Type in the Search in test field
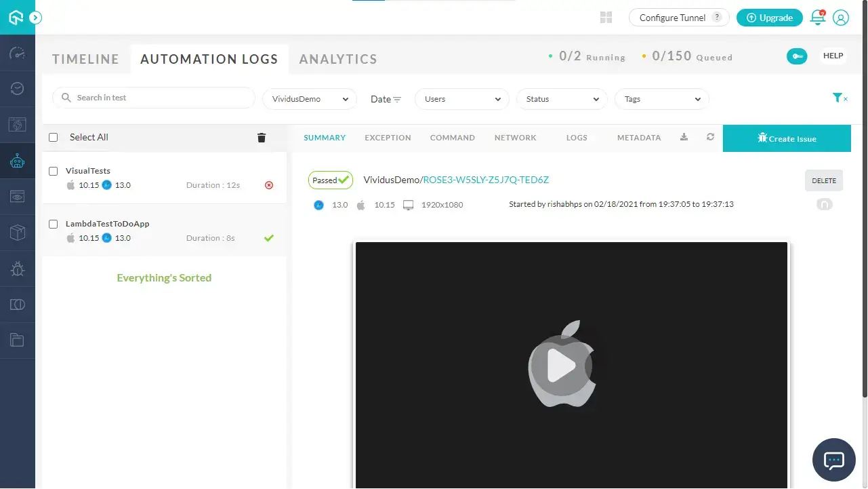This screenshot has height=489, width=868. coord(152,98)
